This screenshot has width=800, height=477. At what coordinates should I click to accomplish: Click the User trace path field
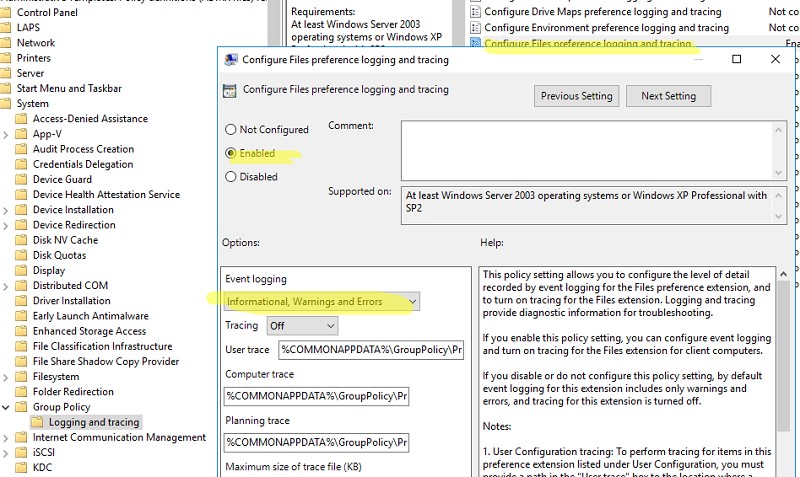(343, 350)
